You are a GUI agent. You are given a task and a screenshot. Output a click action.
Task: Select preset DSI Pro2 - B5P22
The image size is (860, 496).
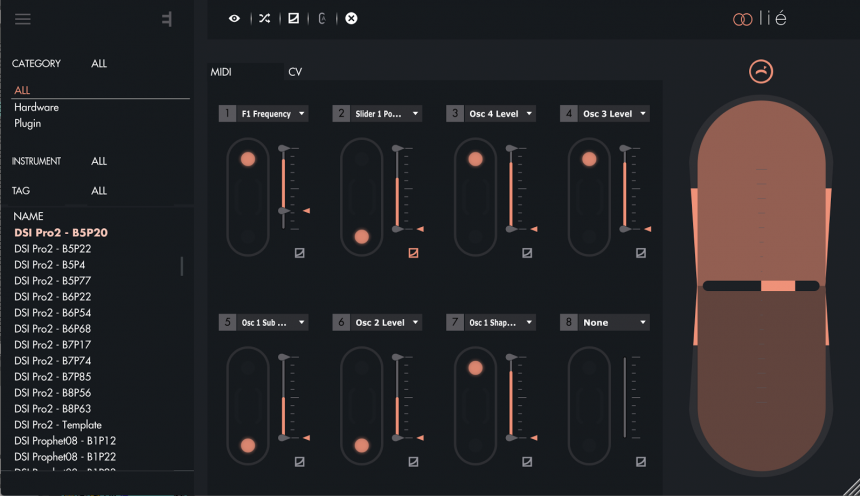click(x=53, y=249)
